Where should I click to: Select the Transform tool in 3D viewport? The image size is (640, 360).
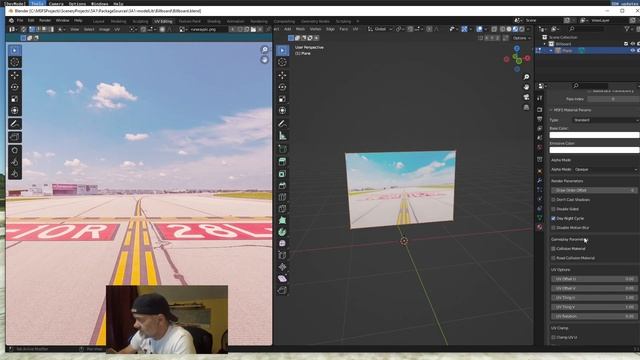282,111
